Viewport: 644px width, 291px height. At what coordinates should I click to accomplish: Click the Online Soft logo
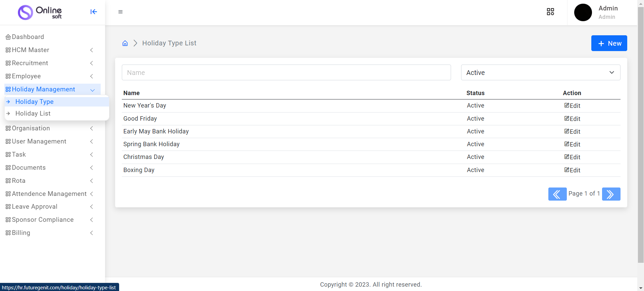(40, 12)
